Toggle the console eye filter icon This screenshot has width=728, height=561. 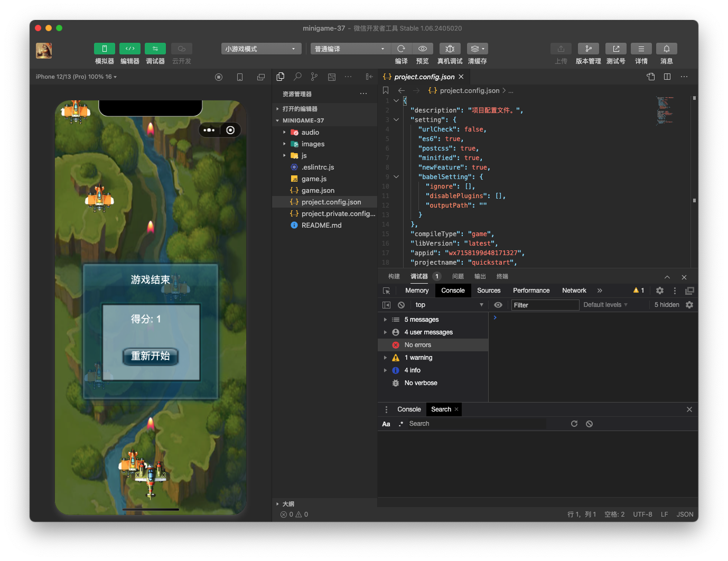(x=498, y=304)
